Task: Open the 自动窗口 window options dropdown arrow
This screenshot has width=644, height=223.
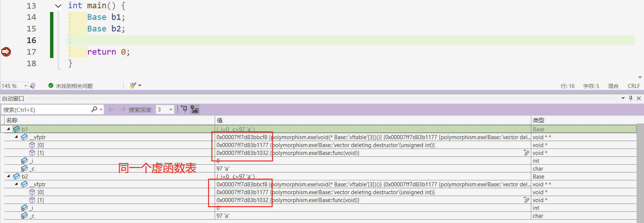Action: click(623, 98)
